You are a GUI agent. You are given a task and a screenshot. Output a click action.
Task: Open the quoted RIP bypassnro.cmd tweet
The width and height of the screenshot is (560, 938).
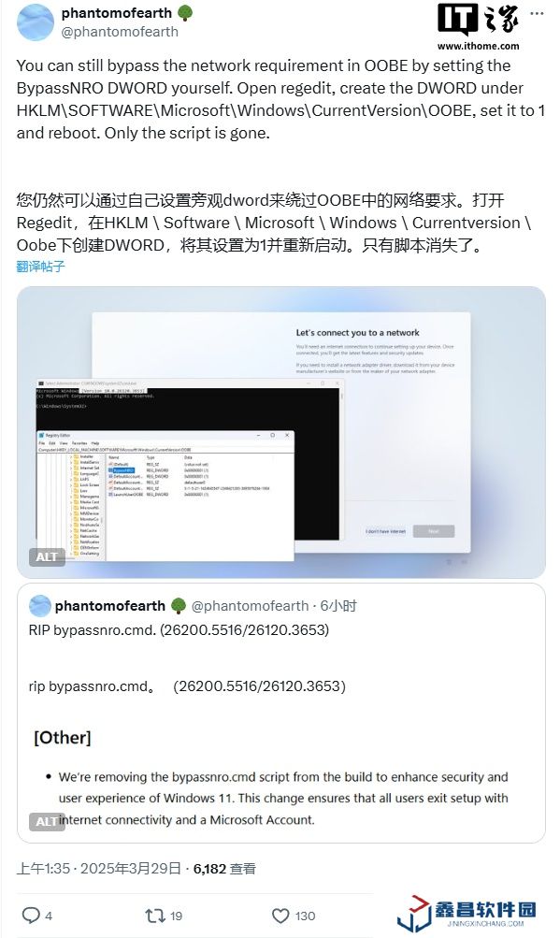coord(281,713)
